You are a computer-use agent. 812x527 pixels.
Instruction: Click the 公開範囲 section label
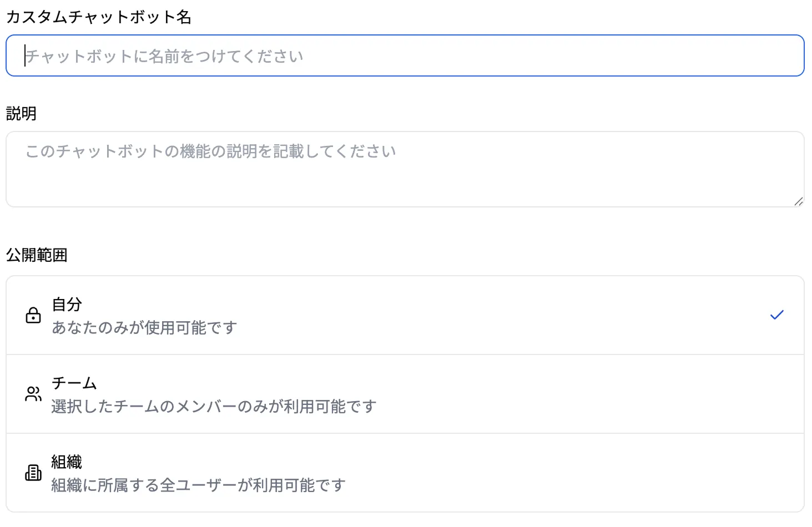(x=37, y=255)
